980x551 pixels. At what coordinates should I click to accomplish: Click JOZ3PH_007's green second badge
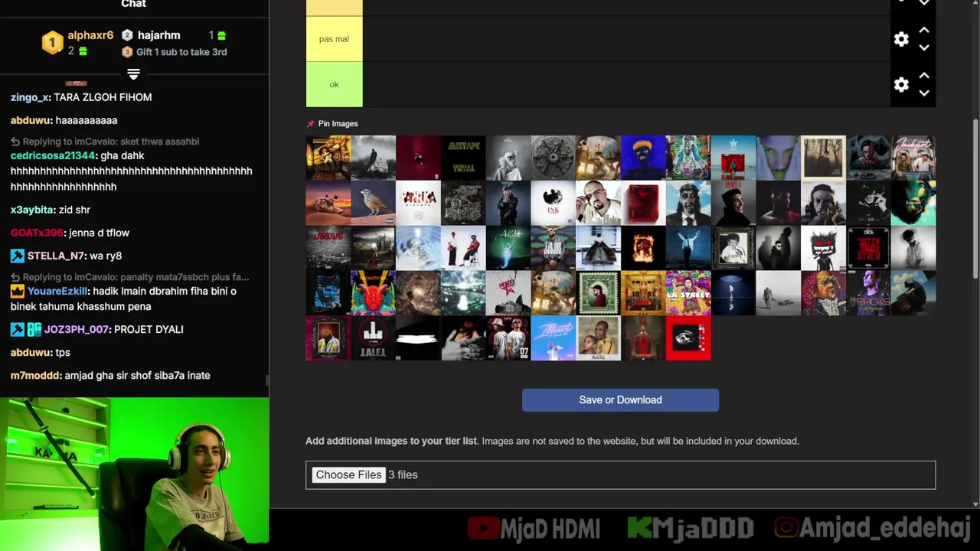click(x=34, y=329)
